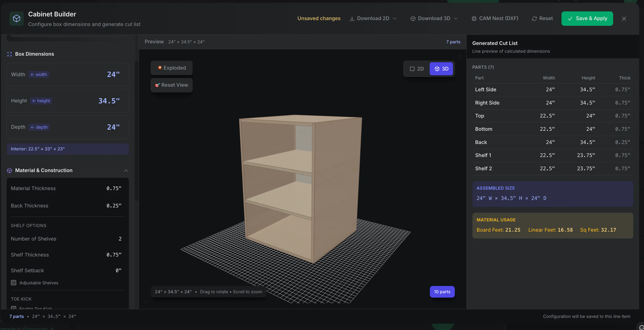Click the download icon beside Download 2D
Image resolution: width=644 pixels, height=330 pixels.
(x=352, y=19)
